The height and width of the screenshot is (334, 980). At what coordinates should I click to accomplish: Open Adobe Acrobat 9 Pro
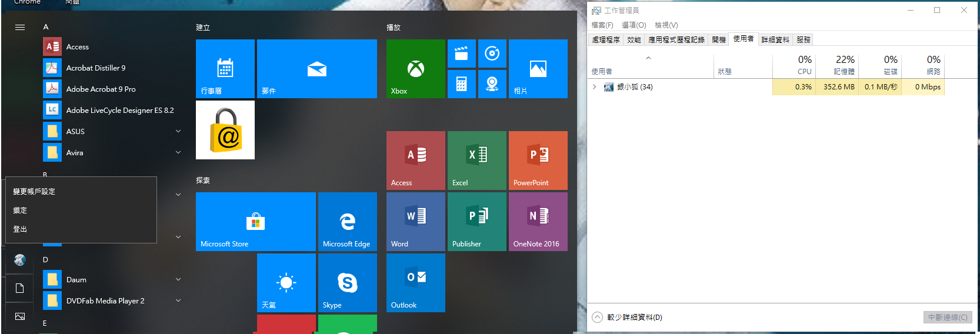[x=112, y=89]
